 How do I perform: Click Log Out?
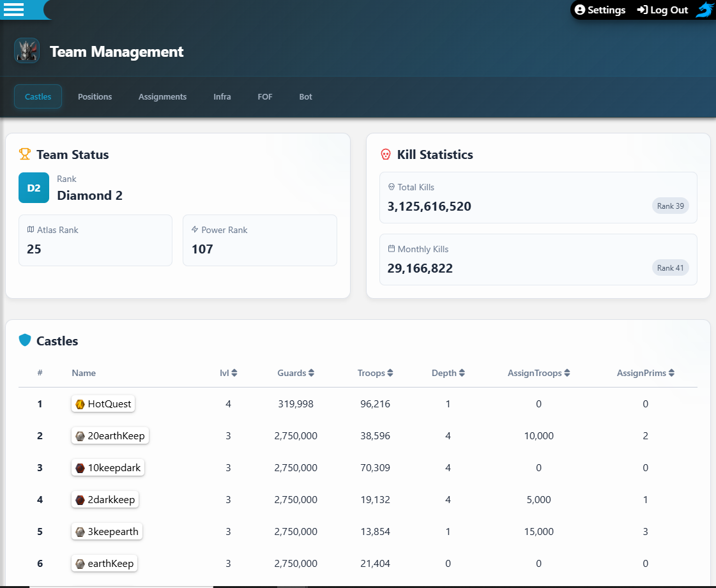coord(662,10)
